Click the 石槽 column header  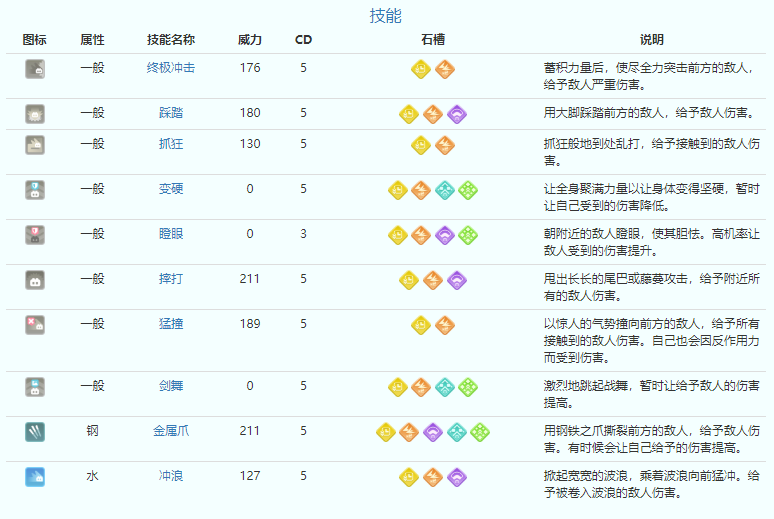(x=433, y=40)
